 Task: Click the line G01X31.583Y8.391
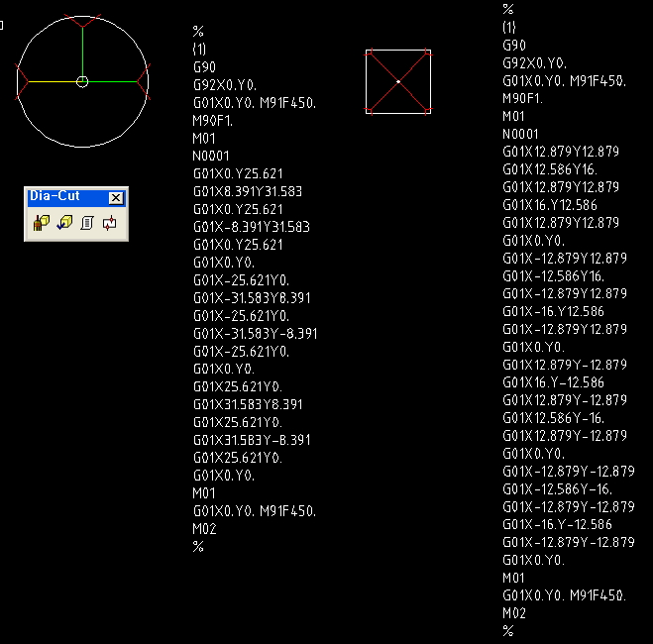pyautogui.click(x=248, y=404)
